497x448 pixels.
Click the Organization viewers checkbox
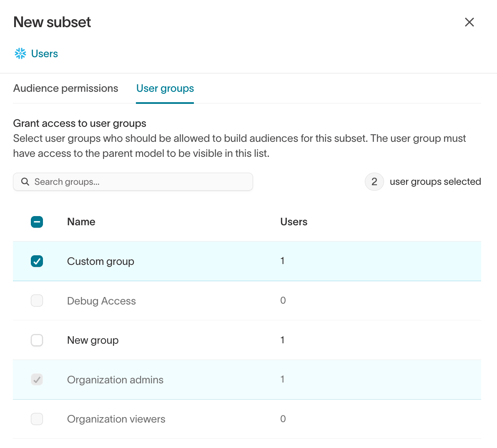37,419
